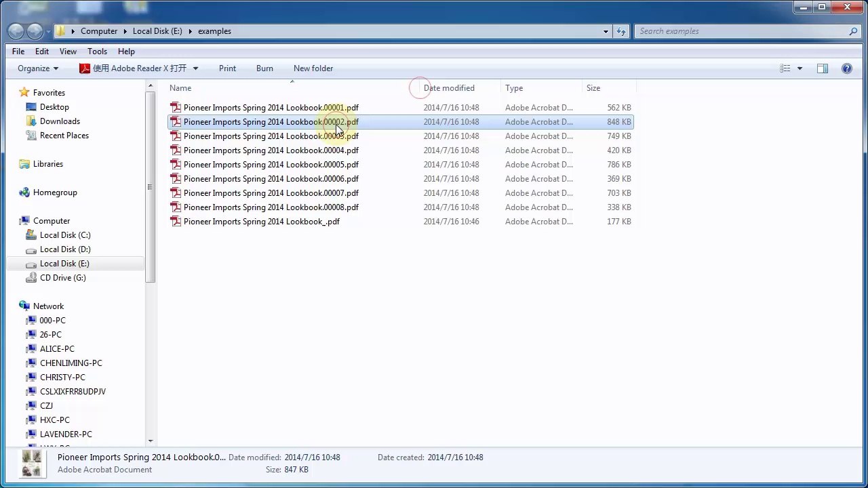The width and height of the screenshot is (868, 488).
Task: Open the Help menu
Action: point(126,52)
